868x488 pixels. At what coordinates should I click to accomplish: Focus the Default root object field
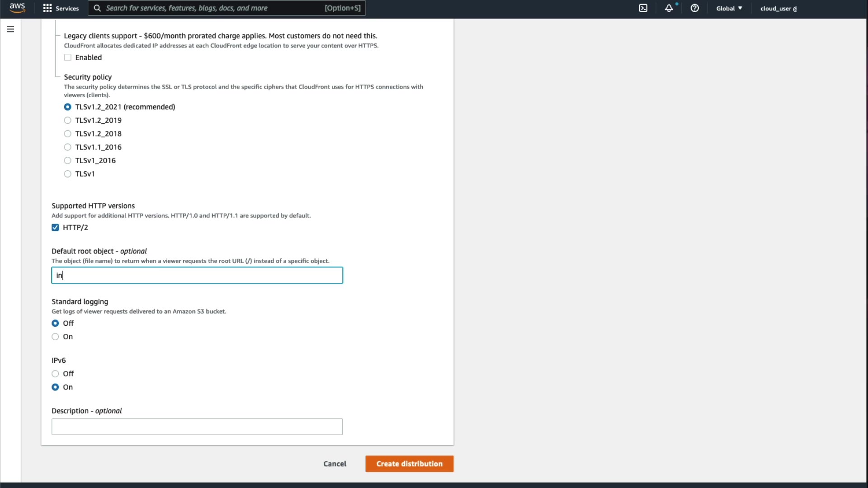coord(197,275)
